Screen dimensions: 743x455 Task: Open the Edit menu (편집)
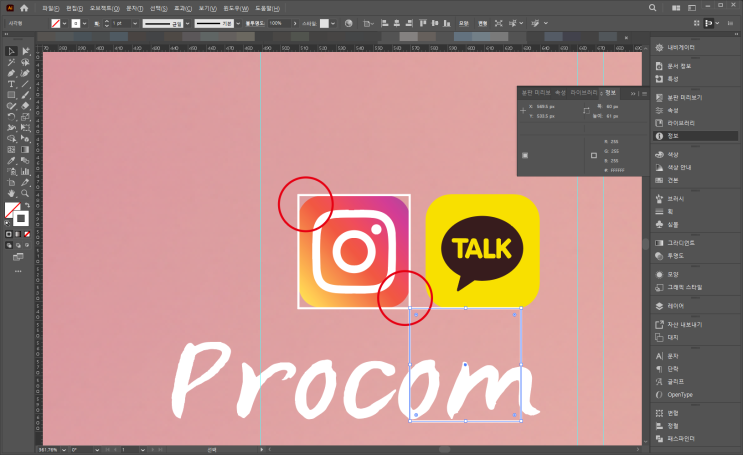[74, 9]
